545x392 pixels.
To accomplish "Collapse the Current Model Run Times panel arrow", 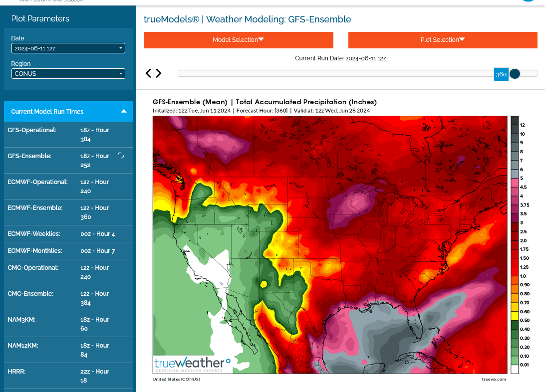I will tap(124, 111).
